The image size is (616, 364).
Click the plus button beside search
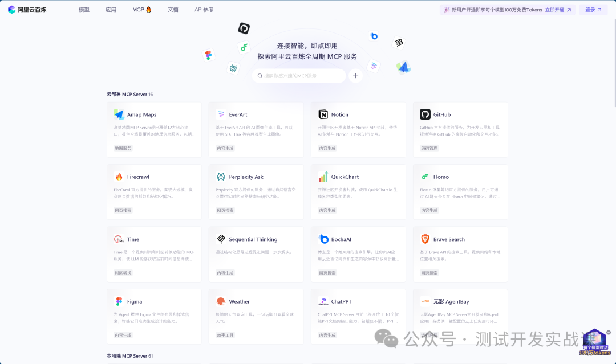(x=355, y=76)
